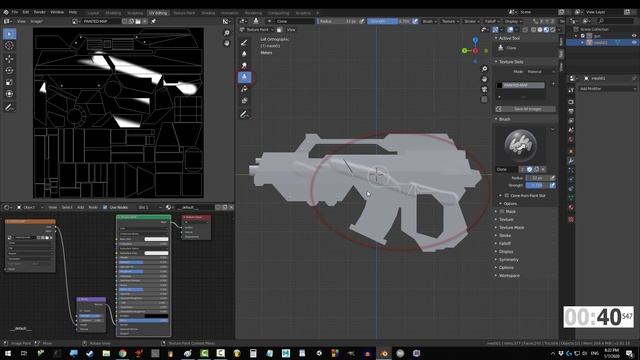Open the Brush dropdown in viewport header
Screen dimensions: 640x360
(x=429, y=21)
